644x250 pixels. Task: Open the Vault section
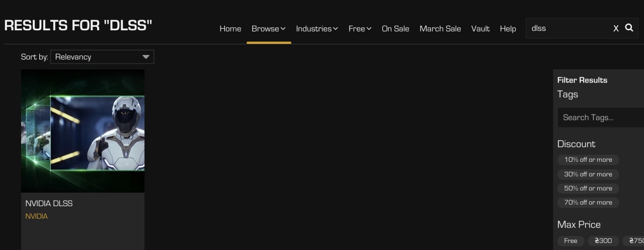(x=480, y=29)
